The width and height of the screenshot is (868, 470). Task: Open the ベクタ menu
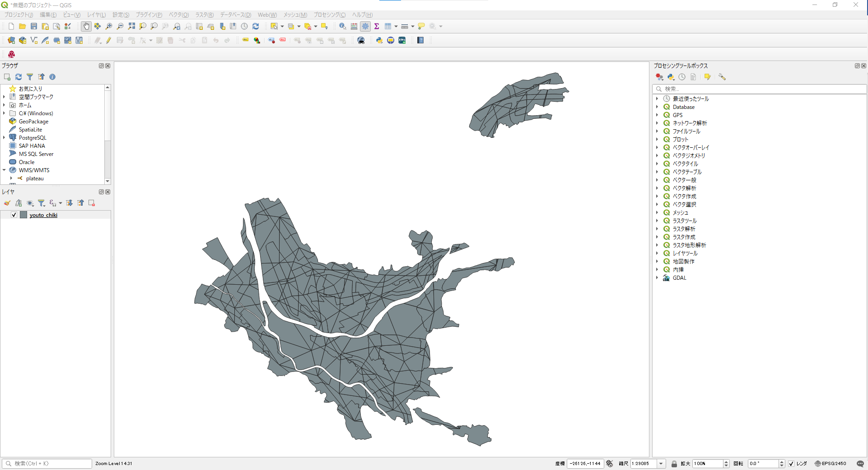tap(179, 15)
